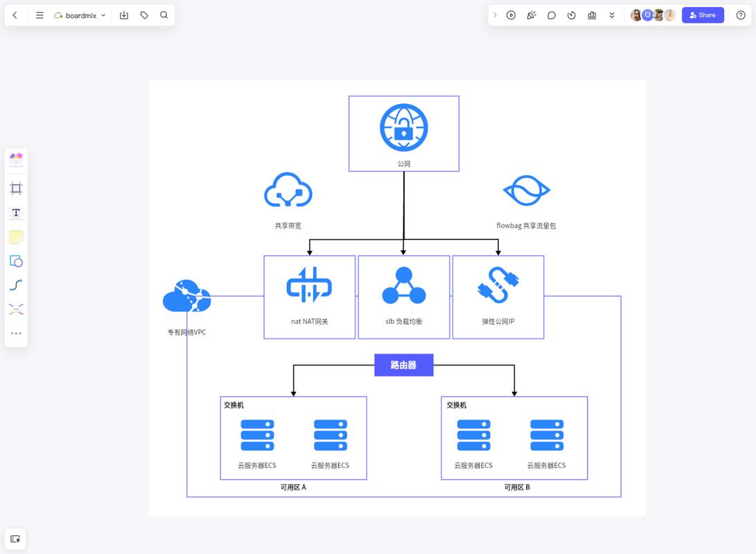Start presentation mode from the toolbar
The height and width of the screenshot is (554, 756).
click(511, 15)
